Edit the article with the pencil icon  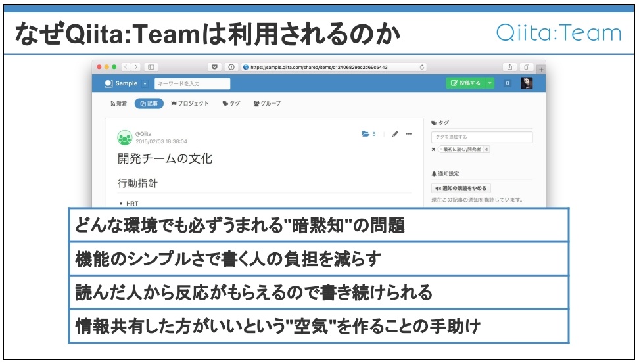pyautogui.click(x=395, y=134)
